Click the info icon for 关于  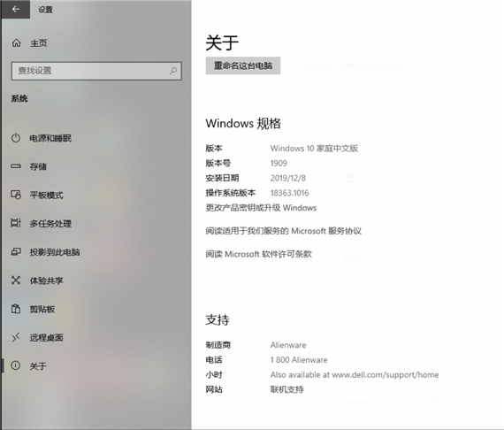(16, 365)
